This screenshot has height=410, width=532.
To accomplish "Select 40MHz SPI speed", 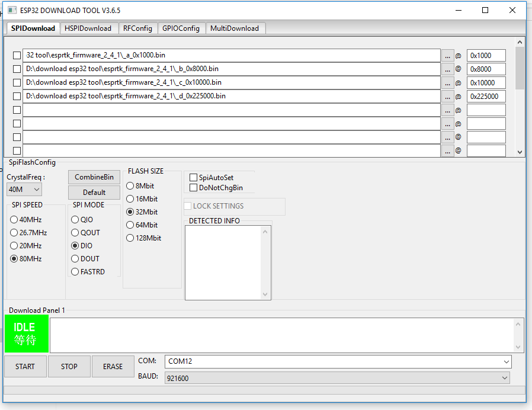I will (14, 220).
